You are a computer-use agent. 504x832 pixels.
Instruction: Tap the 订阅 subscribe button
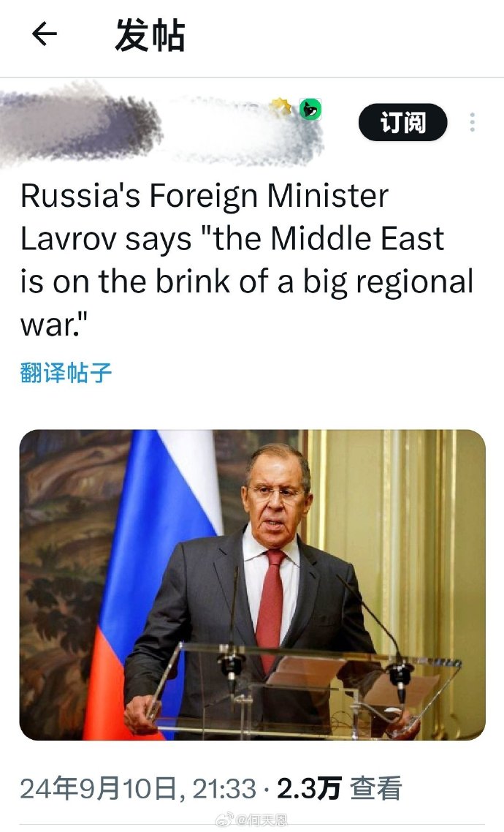point(402,122)
